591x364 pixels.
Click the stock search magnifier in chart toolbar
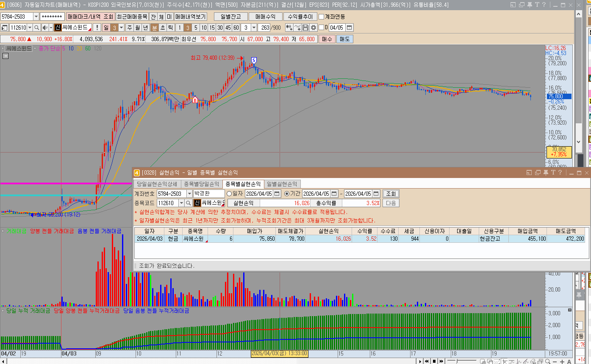point(37,28)
